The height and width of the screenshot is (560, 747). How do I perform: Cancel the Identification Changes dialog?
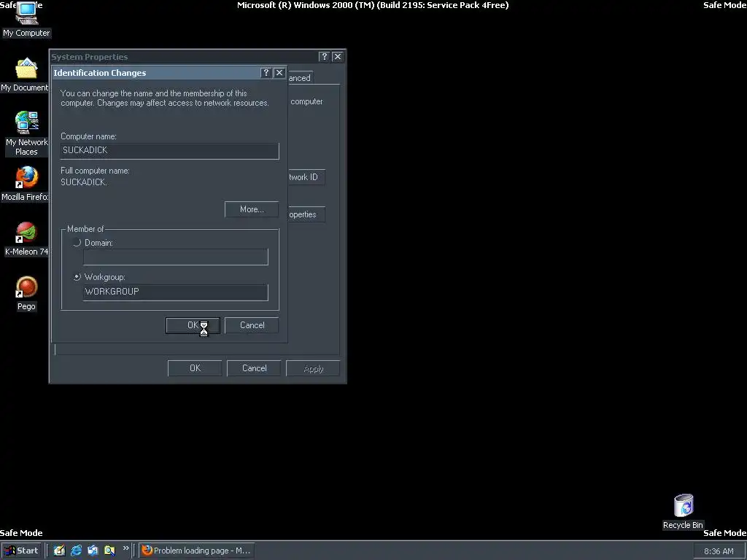(252, 325)
